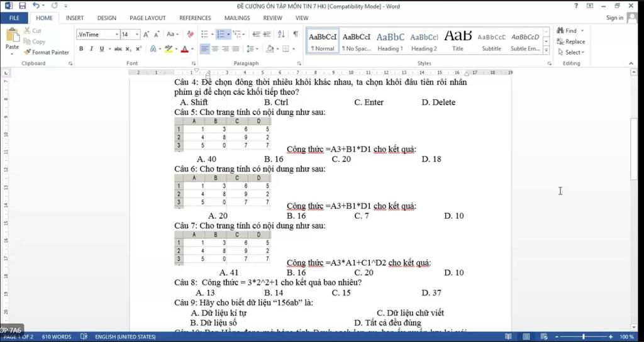Apply numbered list formatting
This screenshot has width=644, height=342.
point(221,35)
